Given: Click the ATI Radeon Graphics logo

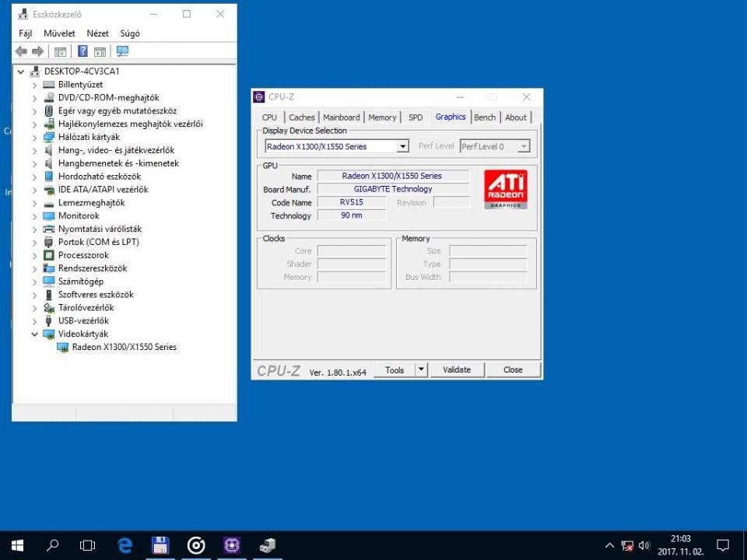Looking at the screenshot, I should click(506, 189).
